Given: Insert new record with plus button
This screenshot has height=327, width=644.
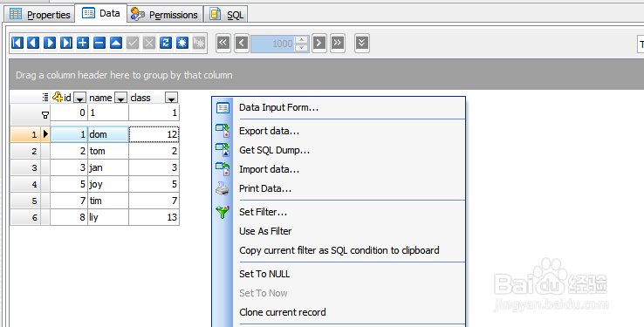Looking at the screenshot, I should (x=83, y=43).
